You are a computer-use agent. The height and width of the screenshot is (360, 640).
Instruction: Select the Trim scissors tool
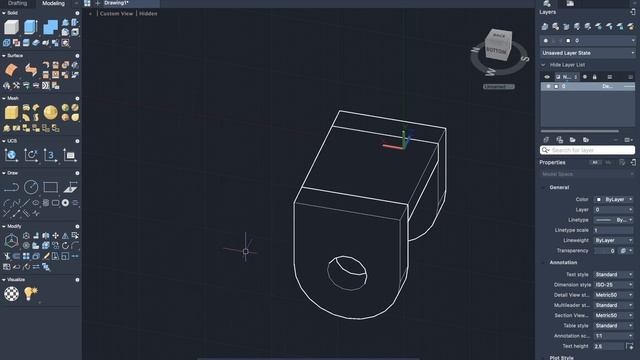coord(7,256)
